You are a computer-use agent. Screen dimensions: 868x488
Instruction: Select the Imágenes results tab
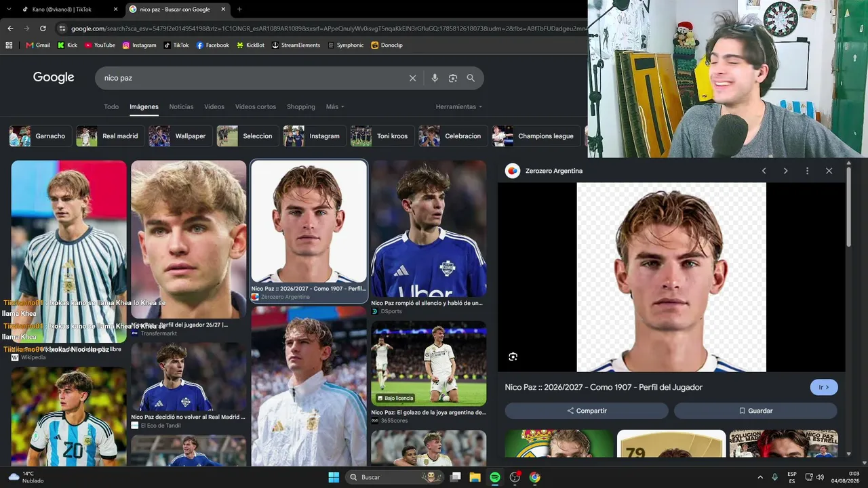pyautogui.click(x=144, y=107)
